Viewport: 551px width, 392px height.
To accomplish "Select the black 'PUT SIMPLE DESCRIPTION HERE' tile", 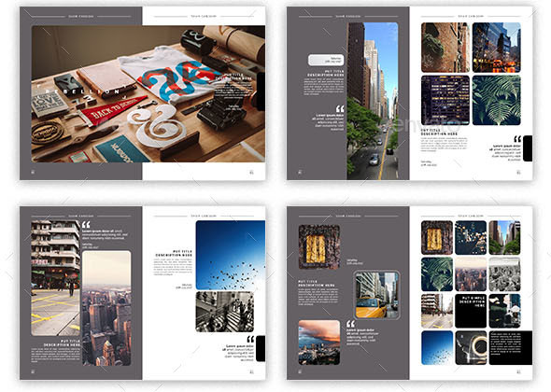I will (x=471, y=311).
